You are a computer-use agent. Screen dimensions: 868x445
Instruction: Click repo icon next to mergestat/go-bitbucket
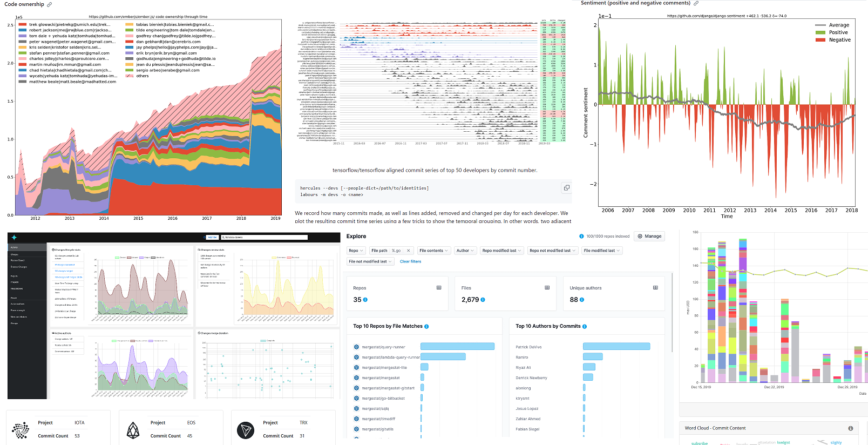(356, 399)
